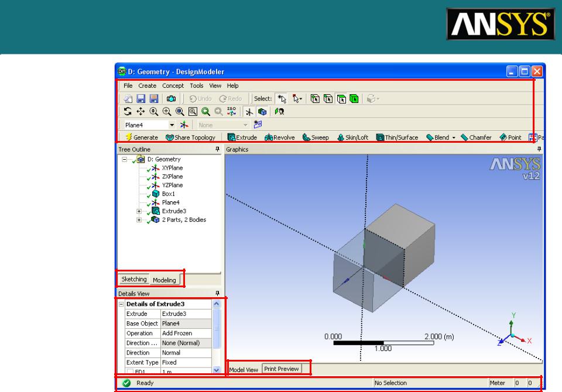Open the None sketch dropdown
562x392 pixels.
(245, 125)
